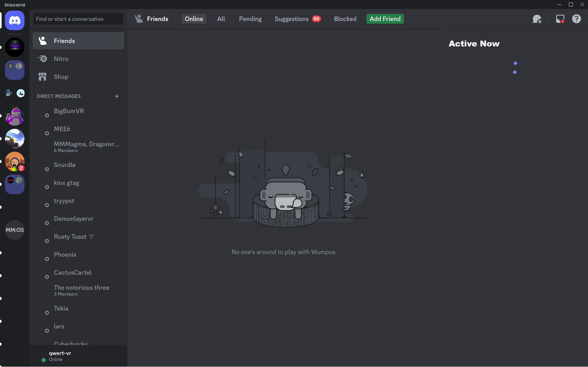
Task: Open the BigBumVR direct message
Action: coord(69,111)
